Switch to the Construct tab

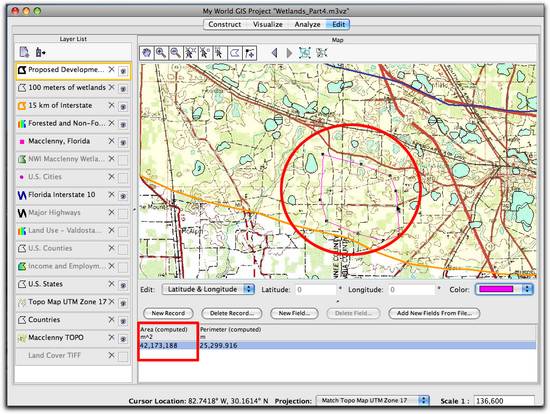[x=224, y=24]
